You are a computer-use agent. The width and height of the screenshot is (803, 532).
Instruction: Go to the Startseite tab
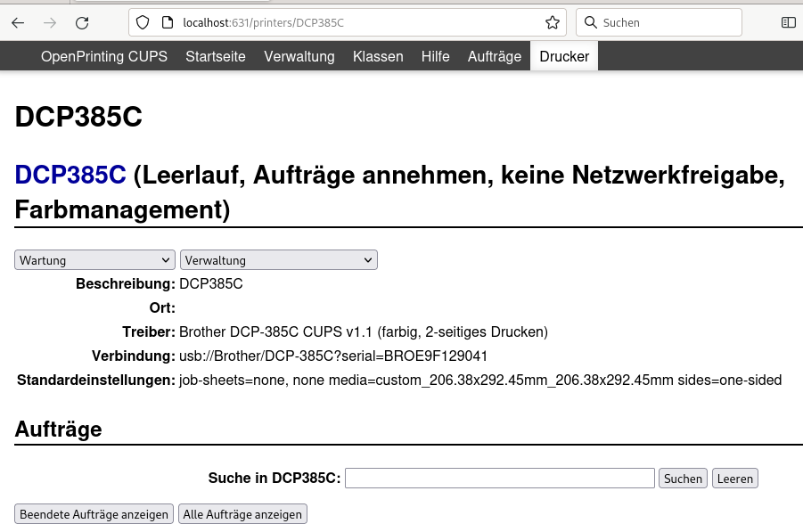(x=216, y=56)
